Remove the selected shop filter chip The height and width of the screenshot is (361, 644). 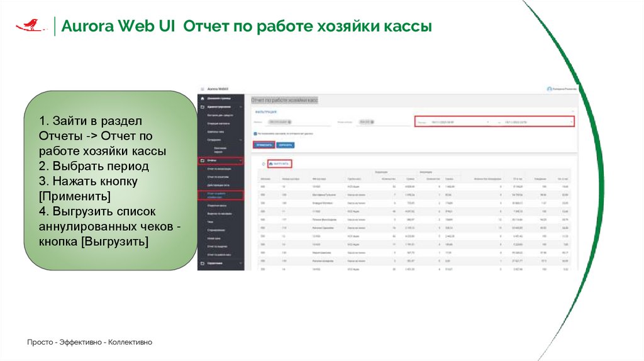tap(289, 122)
